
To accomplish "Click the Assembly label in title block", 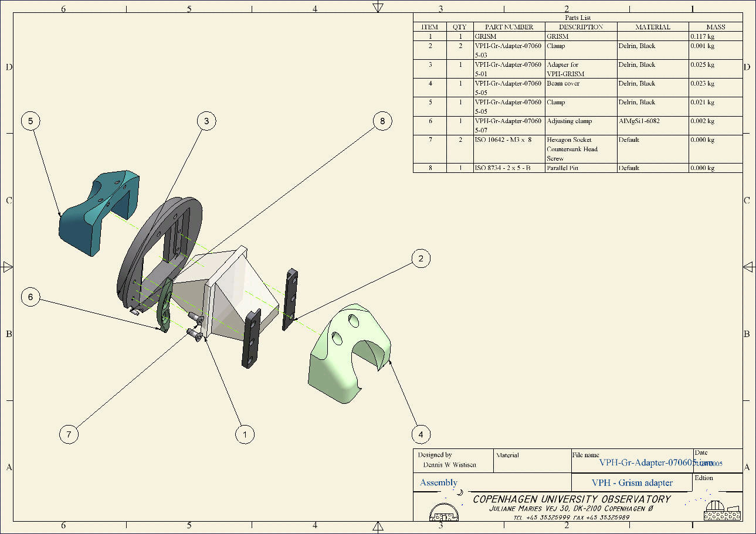I will click(x=439, y=482).
